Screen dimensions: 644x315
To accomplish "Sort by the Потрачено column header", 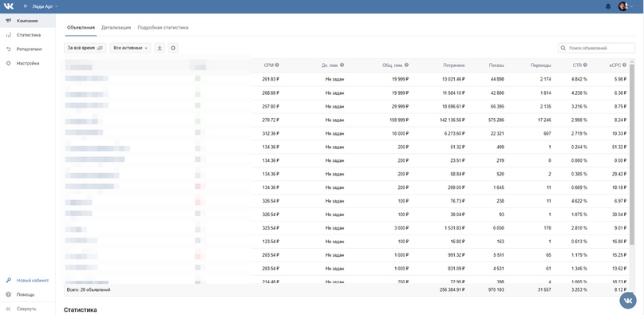I will coord(454,65).
